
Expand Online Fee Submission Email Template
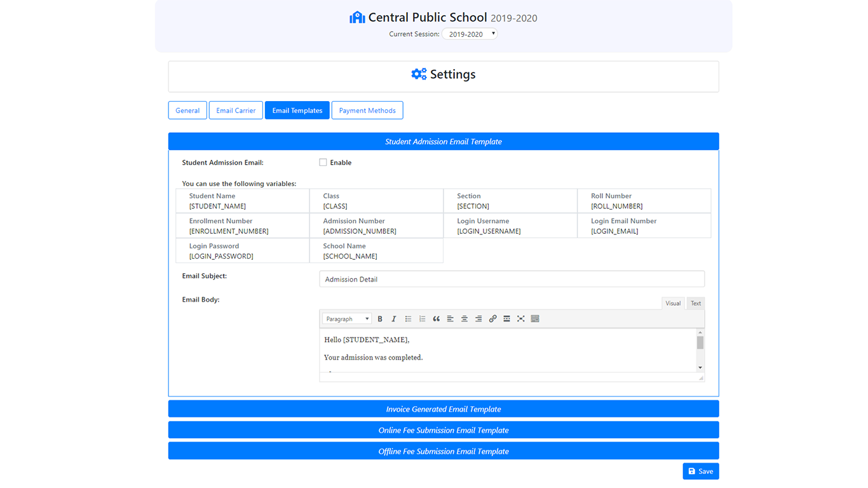(x=444, y=430)
